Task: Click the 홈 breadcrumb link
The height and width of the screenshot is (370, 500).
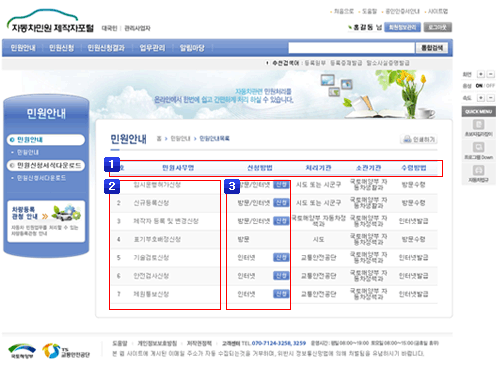Action: (159, 138)
